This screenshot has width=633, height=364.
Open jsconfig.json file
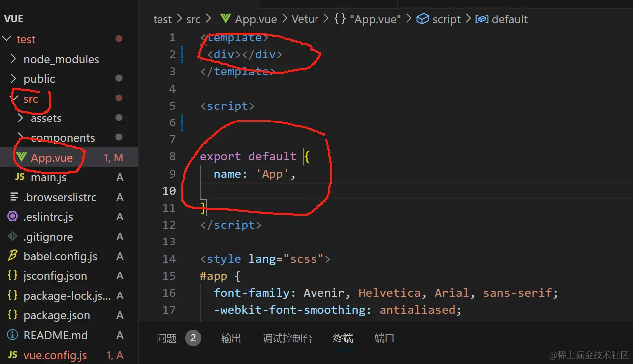(55, 276)
